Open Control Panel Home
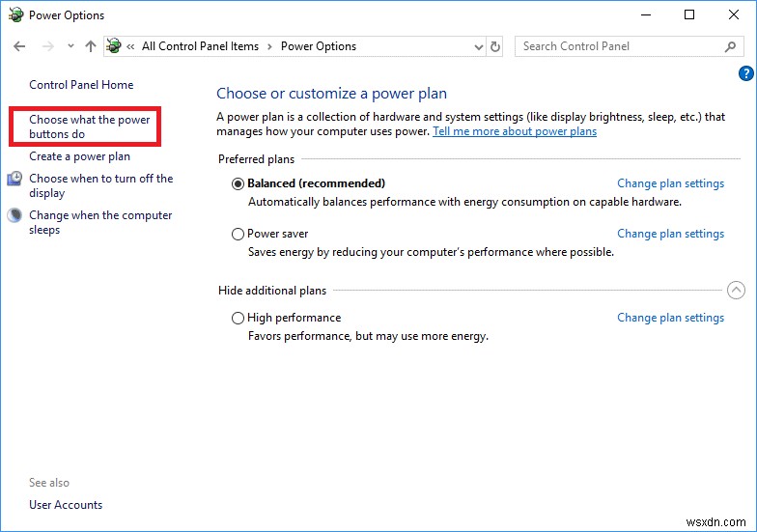This screenshot has width=757, height=532. 81,85
